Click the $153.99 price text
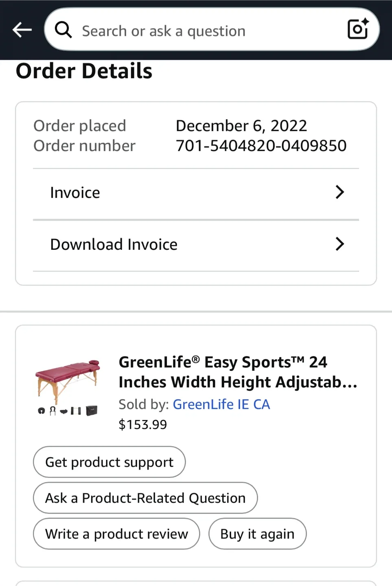Image resolution: width=392 pixels, height=586 pixels. click(142, 424)
